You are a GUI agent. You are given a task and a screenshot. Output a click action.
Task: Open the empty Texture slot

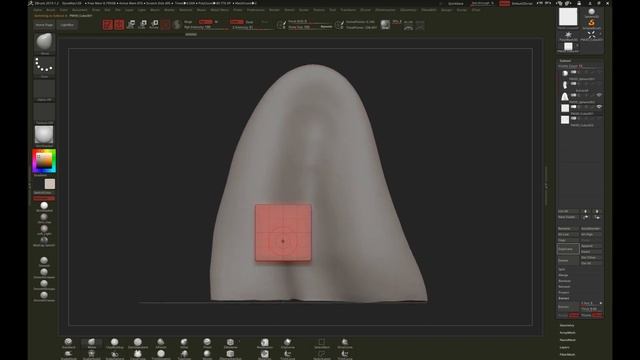coord(44,113)
